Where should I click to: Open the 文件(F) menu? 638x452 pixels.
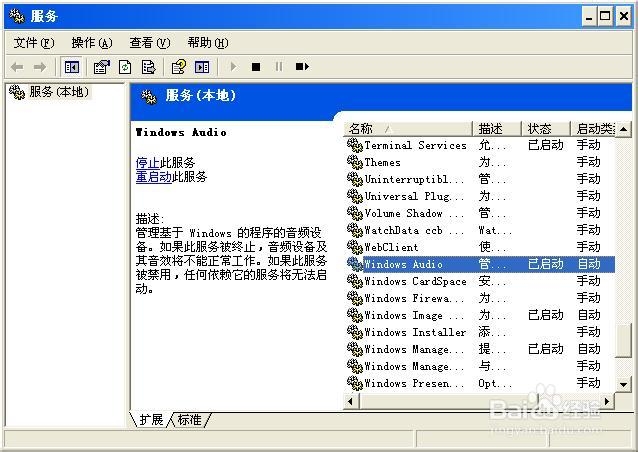pyautogui.click(x=34, y=43)
